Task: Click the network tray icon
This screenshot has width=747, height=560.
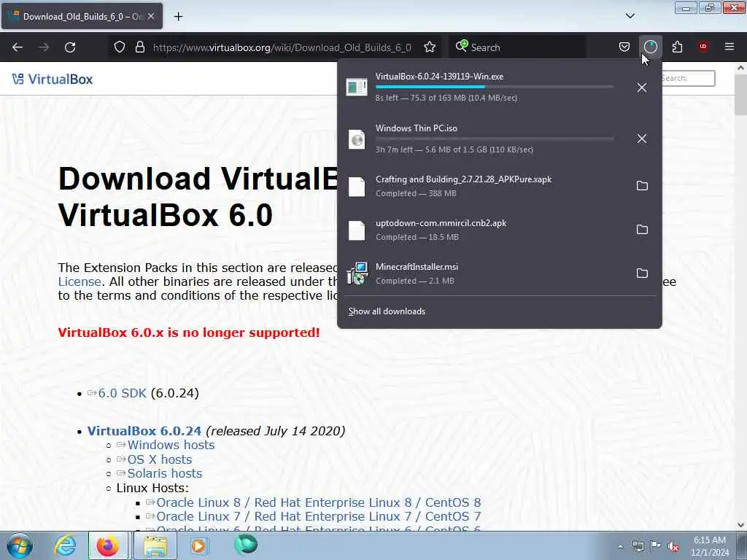Action: tap(638, 547)
